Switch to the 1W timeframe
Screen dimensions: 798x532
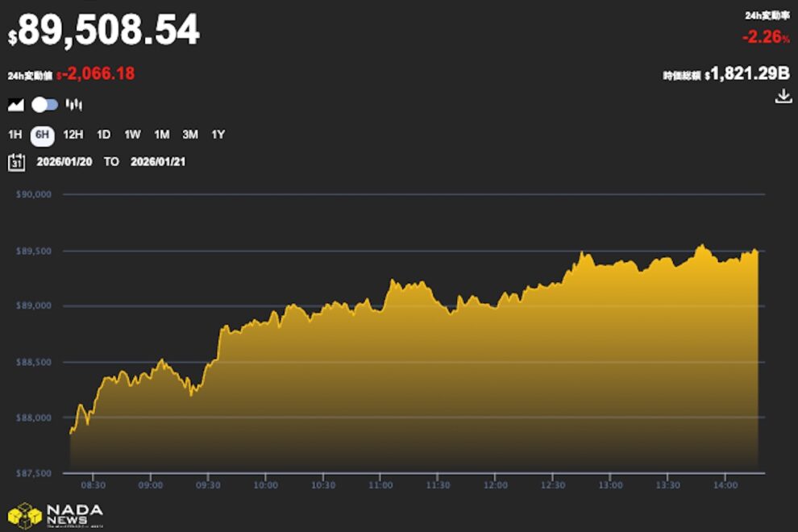coord(131,135)
